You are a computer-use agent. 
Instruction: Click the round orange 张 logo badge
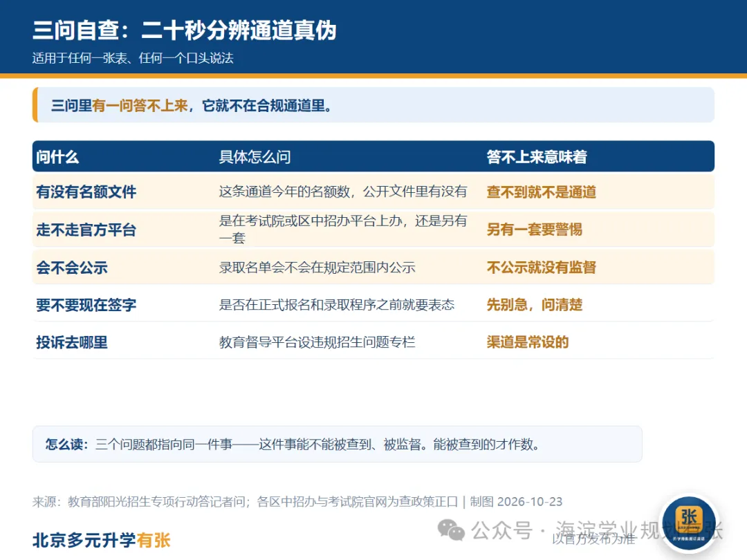tap(689, 523)
